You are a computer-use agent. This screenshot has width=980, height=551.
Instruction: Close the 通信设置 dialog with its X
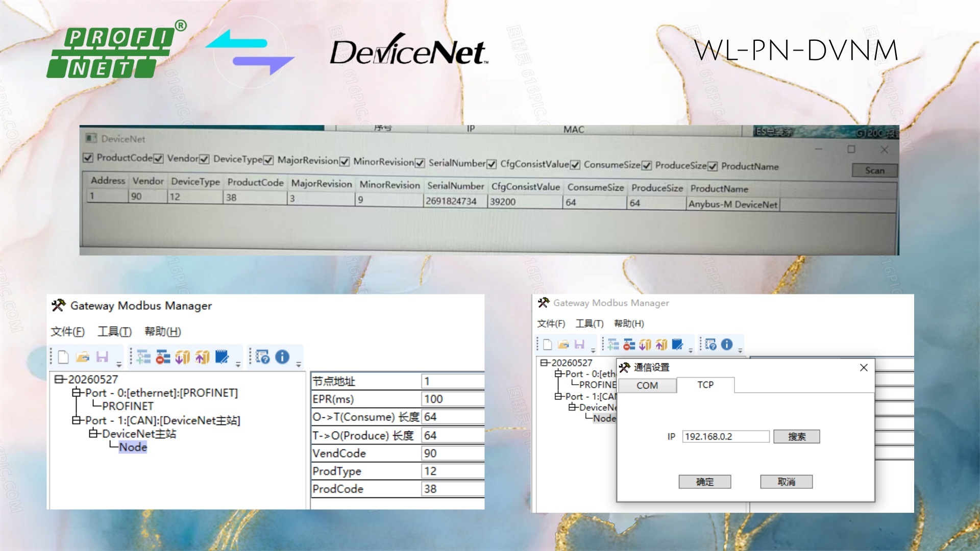click(864, 367)
